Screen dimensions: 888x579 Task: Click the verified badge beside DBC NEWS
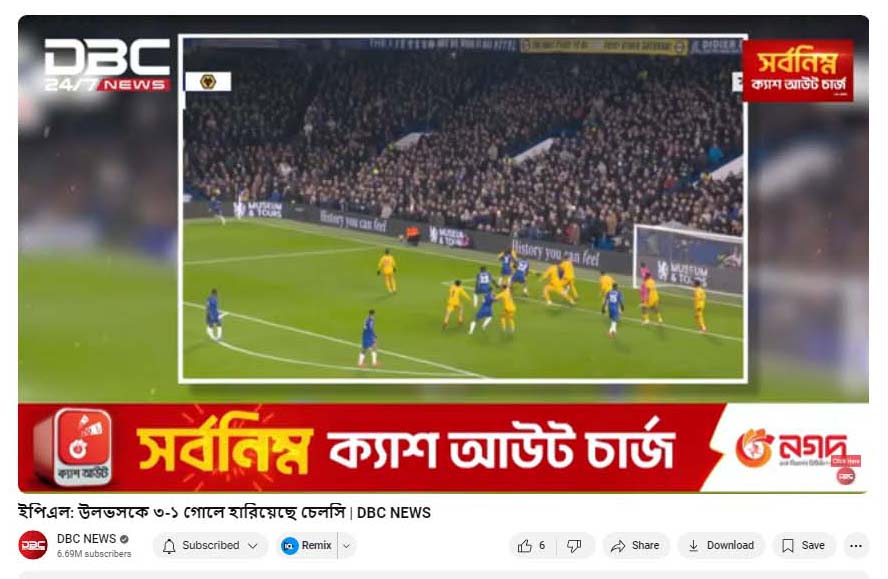click(x=124, y=539)
